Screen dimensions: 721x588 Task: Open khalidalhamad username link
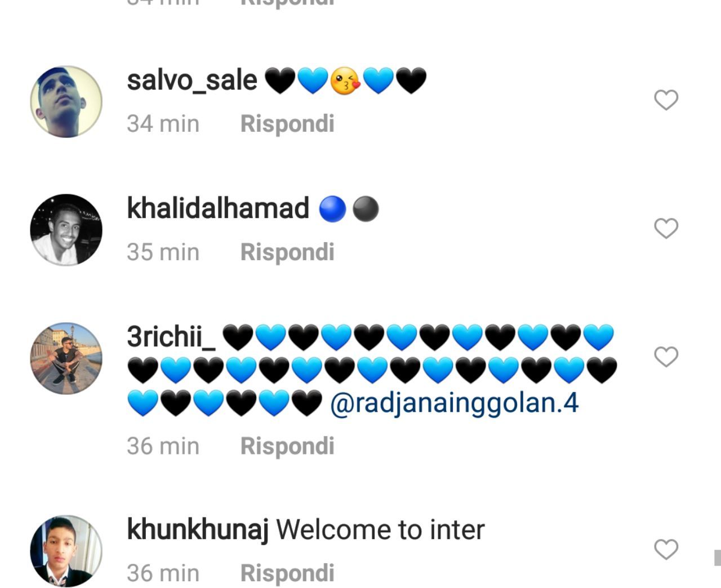(x=218, y=208)
